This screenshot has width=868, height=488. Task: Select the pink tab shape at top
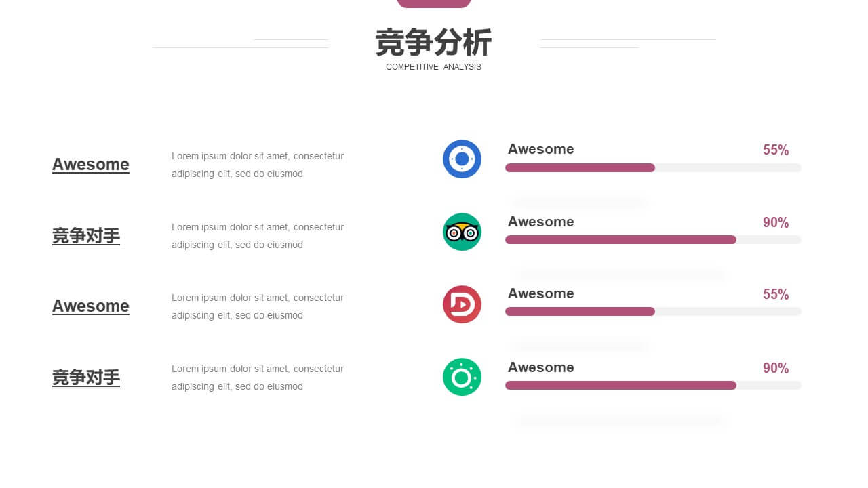click(x=434, y=4)
